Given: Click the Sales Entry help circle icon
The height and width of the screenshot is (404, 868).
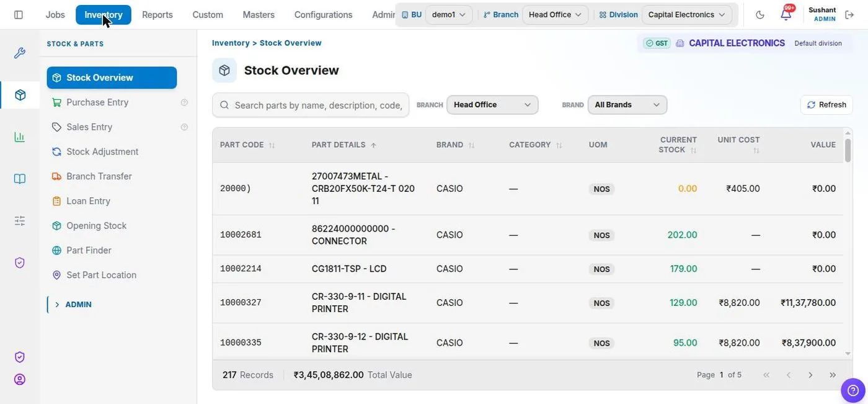Looking at the screenshot, I should pos(184,127).
